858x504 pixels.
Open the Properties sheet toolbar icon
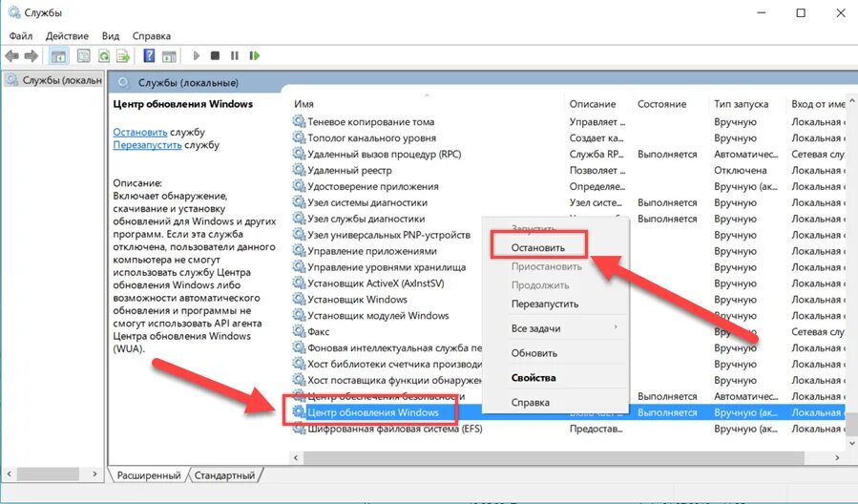[x=83, y=55]
